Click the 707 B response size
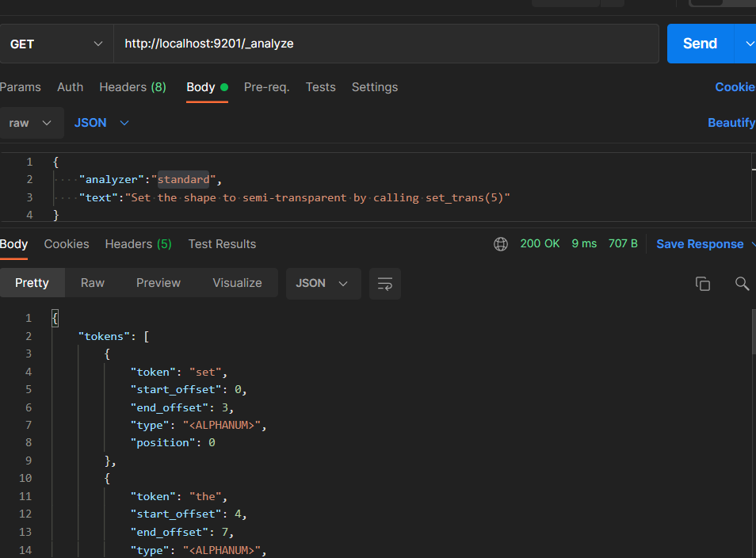The image size is (756, 558). tap(623, 243)
